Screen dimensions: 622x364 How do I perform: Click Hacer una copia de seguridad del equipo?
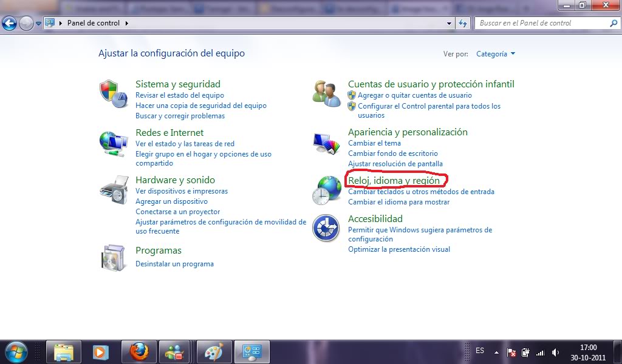pos(201,106)
